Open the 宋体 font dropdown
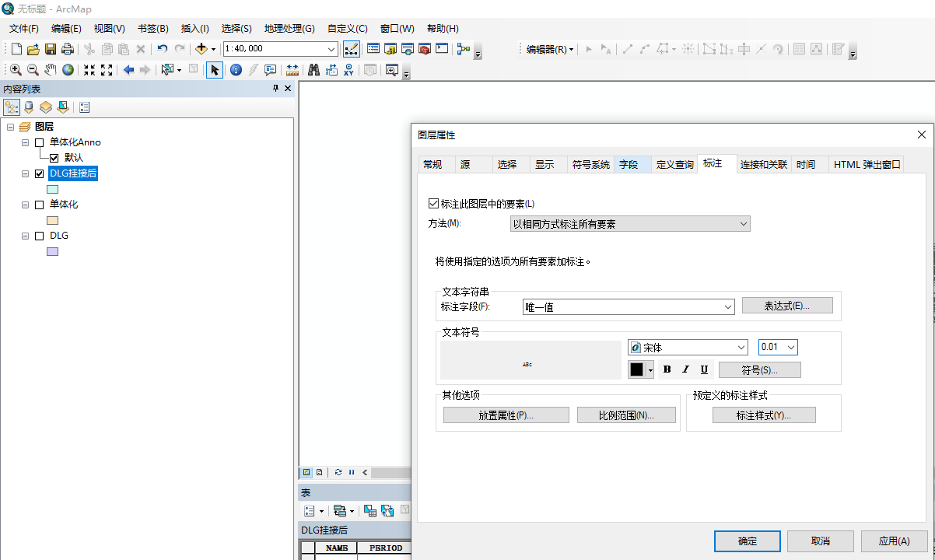 [x=741, y=348]
